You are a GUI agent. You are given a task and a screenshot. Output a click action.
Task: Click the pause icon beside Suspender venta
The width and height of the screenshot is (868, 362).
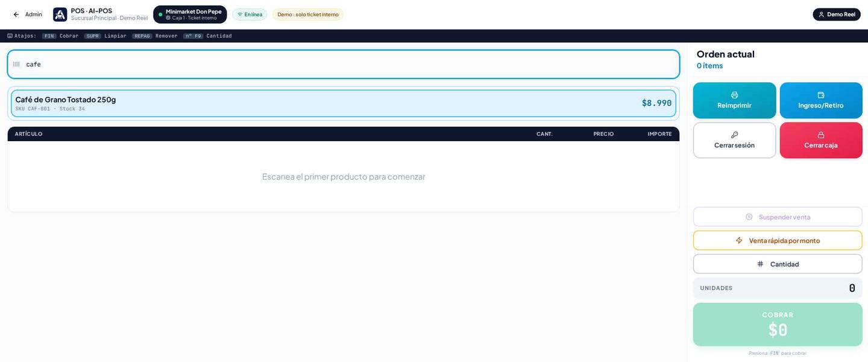tap(749, 217)
